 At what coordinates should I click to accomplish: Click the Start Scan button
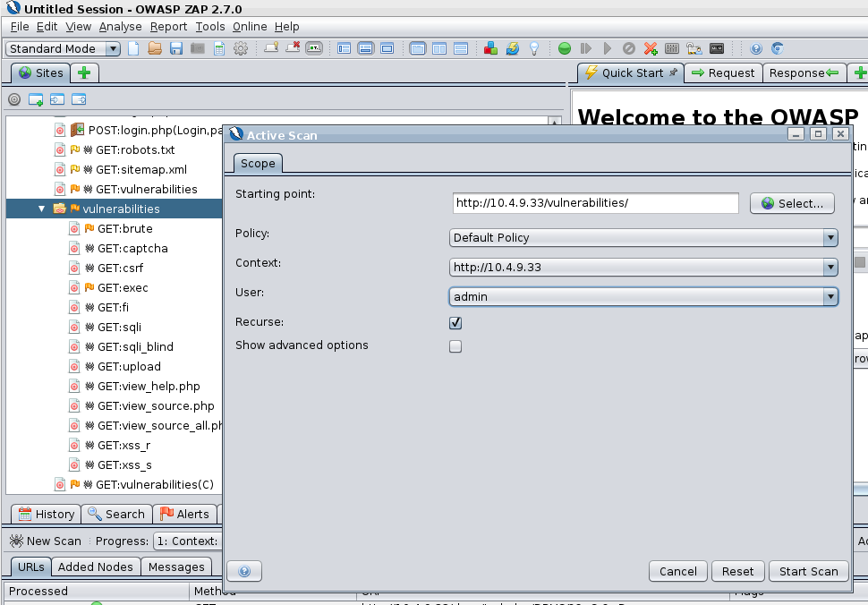coord(808,571)
